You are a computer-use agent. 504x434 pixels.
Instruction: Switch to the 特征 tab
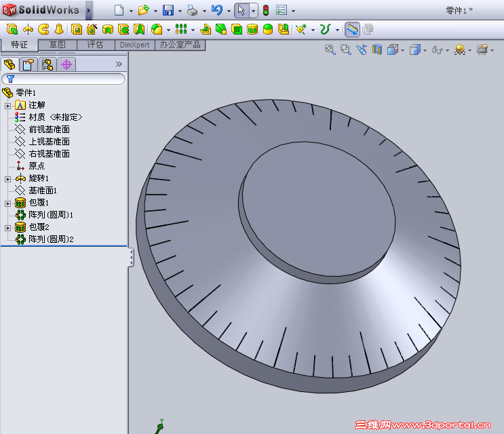click(x=19, y=45)
